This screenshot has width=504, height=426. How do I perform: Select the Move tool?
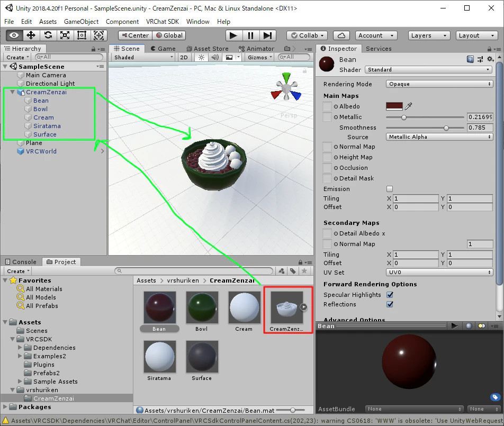coord(31,35)
